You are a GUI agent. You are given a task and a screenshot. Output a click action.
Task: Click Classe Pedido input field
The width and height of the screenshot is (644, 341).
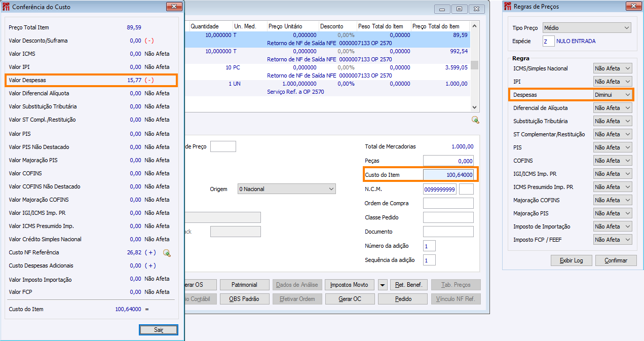[x=448, y=217]
